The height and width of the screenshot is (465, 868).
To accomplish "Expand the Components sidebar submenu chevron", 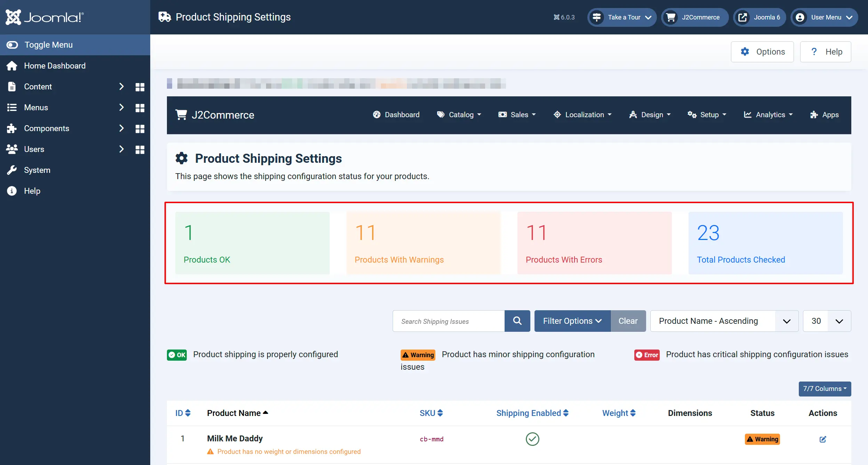I will click(x=121, y=128).
